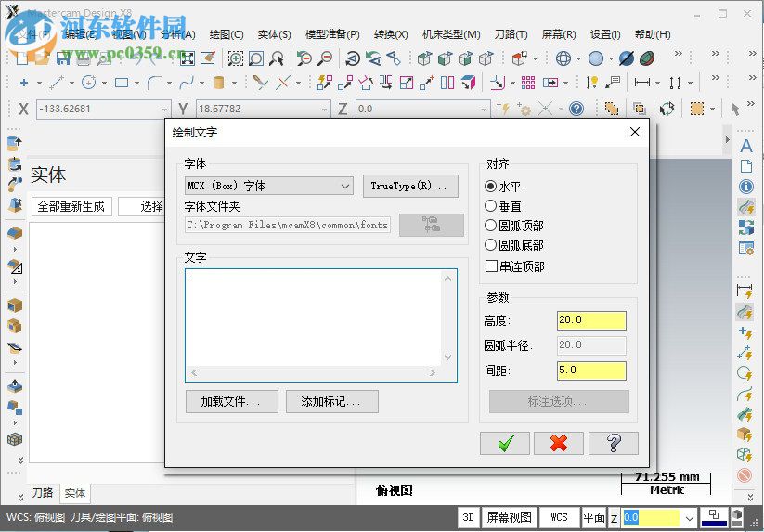The image size is (764, 532).
Task: Open the Y coordinate dropdown arrow
Action: click(x=324, y=110)
